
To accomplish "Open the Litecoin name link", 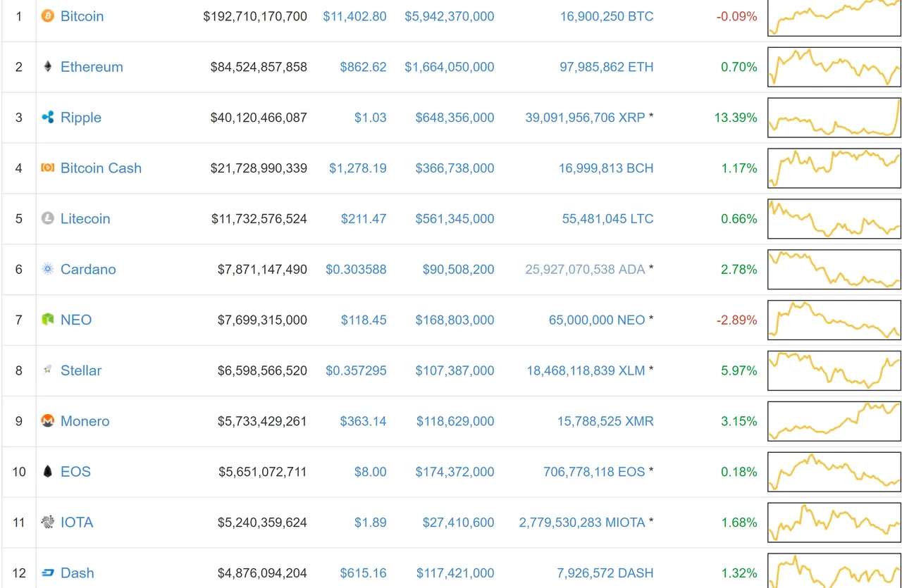I will [x=85, y=219].
